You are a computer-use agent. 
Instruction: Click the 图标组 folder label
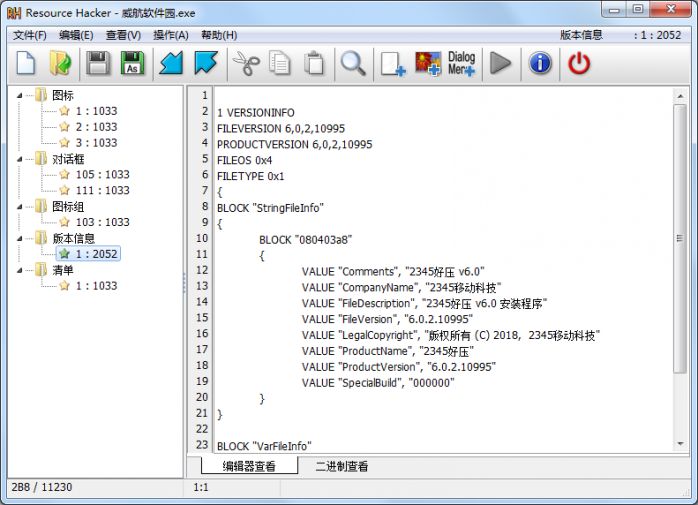pos(68,207)
